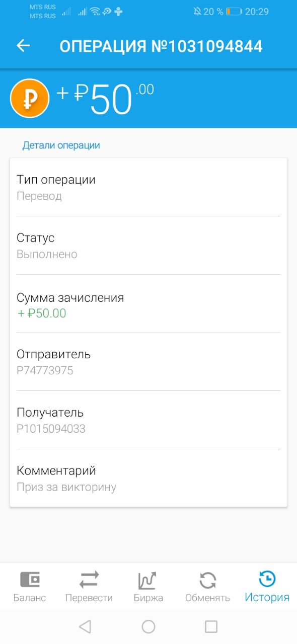Screen dimensions: 297x644
Task: Tap the Android home circle button
Action: click(x=148, y=626)
